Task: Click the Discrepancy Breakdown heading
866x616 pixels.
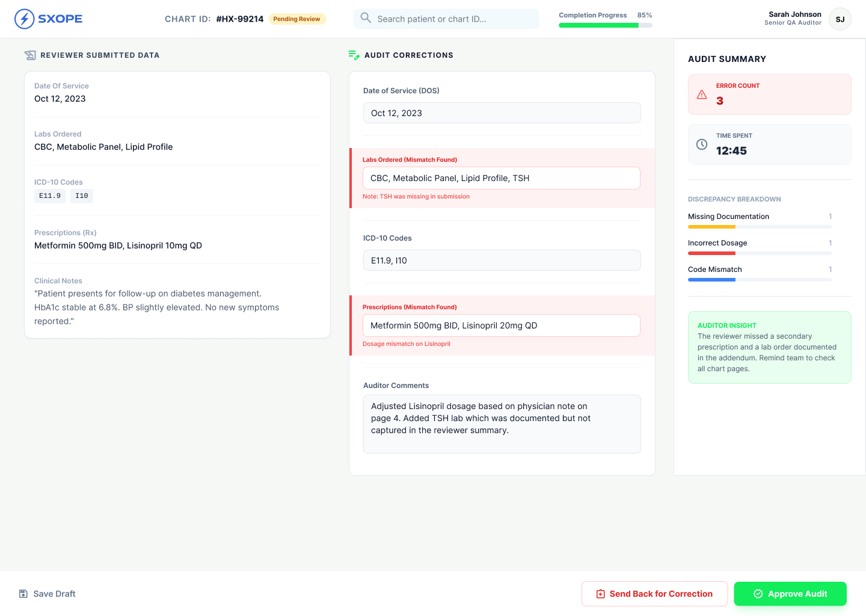Action: (x=734, y=199)
